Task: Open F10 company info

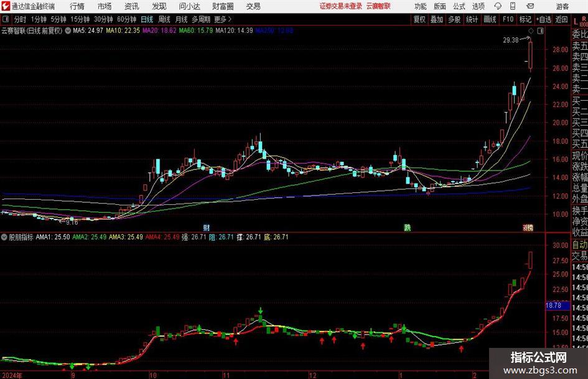Action: pos(508,19)
